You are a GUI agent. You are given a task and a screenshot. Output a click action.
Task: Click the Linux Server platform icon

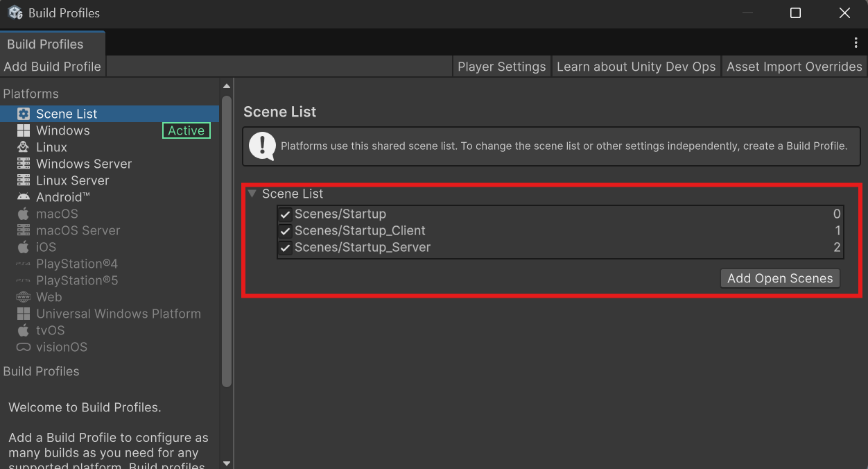click(x=24, y=180)
